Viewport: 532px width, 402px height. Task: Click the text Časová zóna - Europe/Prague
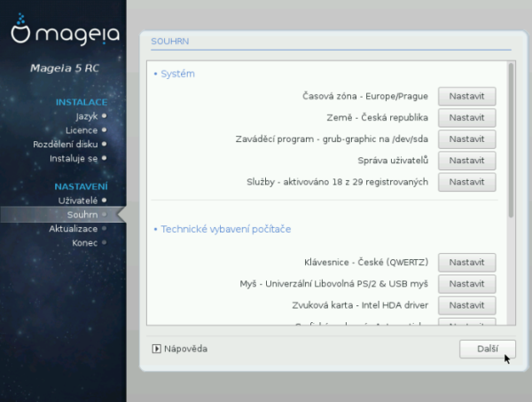(365, 97)
